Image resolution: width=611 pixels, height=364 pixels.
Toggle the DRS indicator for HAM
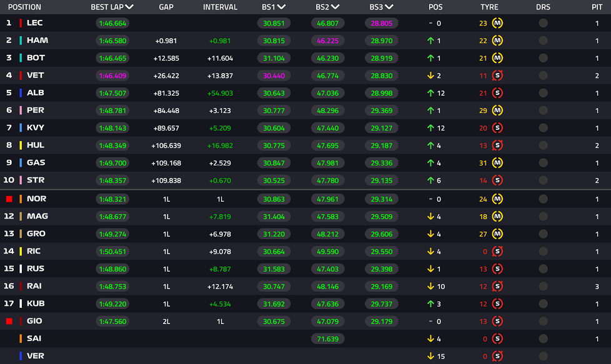click(543, 41)
